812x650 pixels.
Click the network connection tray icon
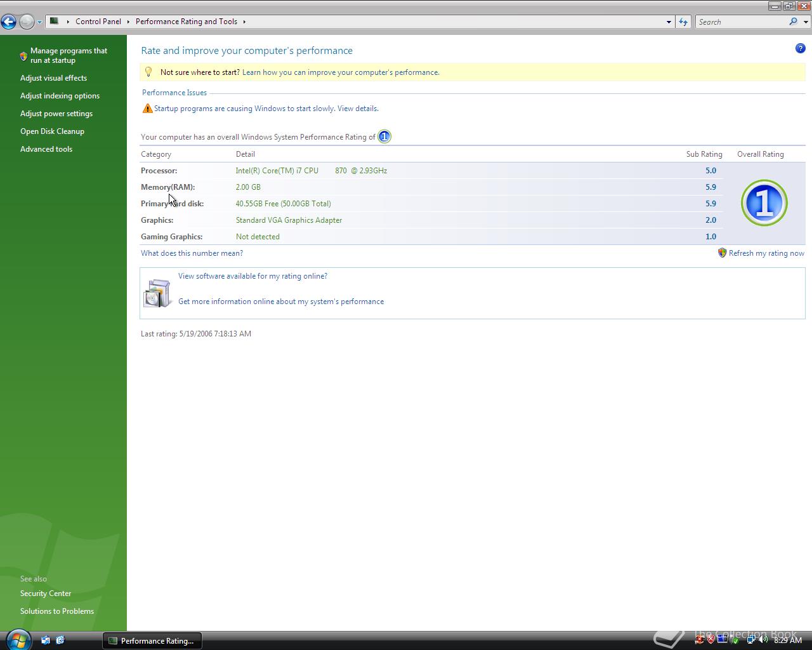coord(751,640)
